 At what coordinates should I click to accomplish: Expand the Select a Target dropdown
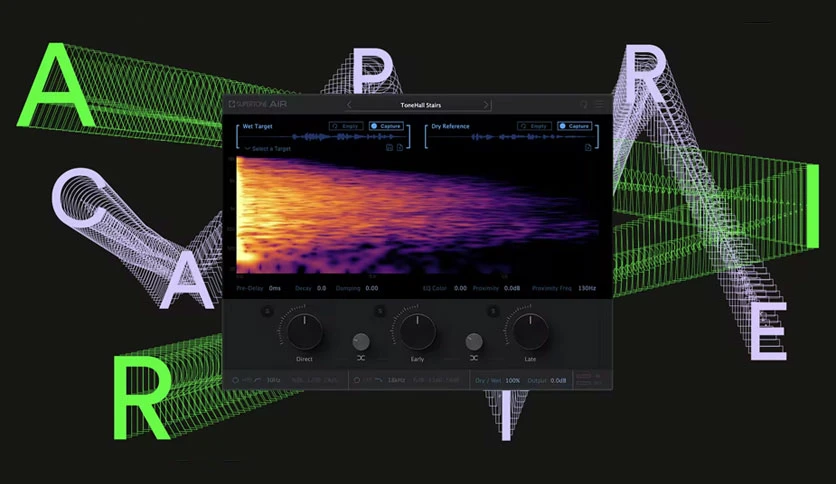[x=268, y=149]
